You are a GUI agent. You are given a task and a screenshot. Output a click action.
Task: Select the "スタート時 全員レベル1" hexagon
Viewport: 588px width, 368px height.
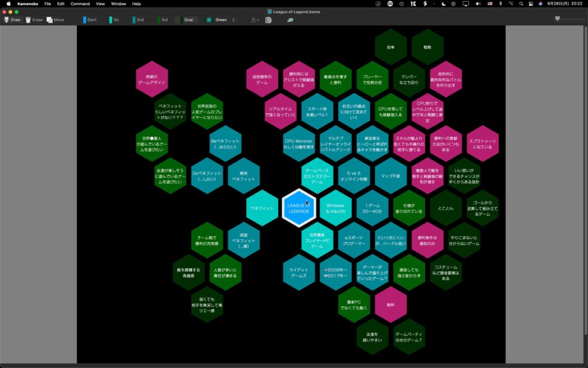[317, 112]
